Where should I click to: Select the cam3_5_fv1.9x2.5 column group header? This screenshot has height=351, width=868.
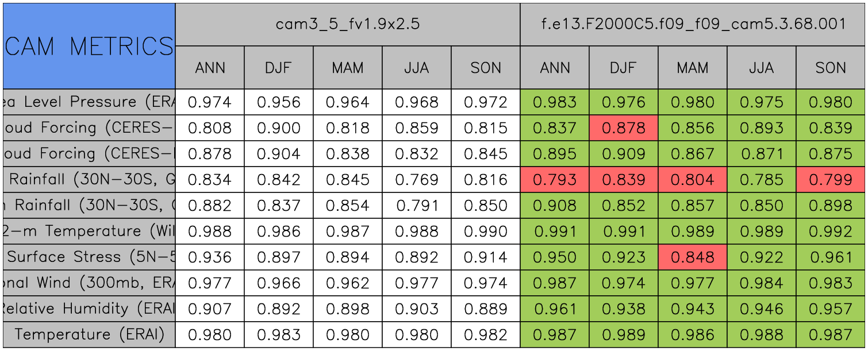point(348,24)
